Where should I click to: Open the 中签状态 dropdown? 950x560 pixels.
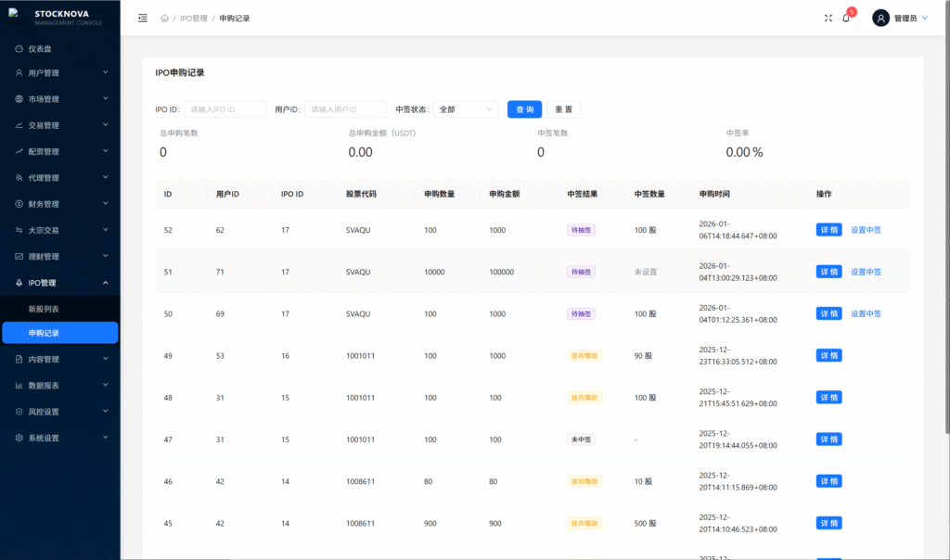(466, 109)
